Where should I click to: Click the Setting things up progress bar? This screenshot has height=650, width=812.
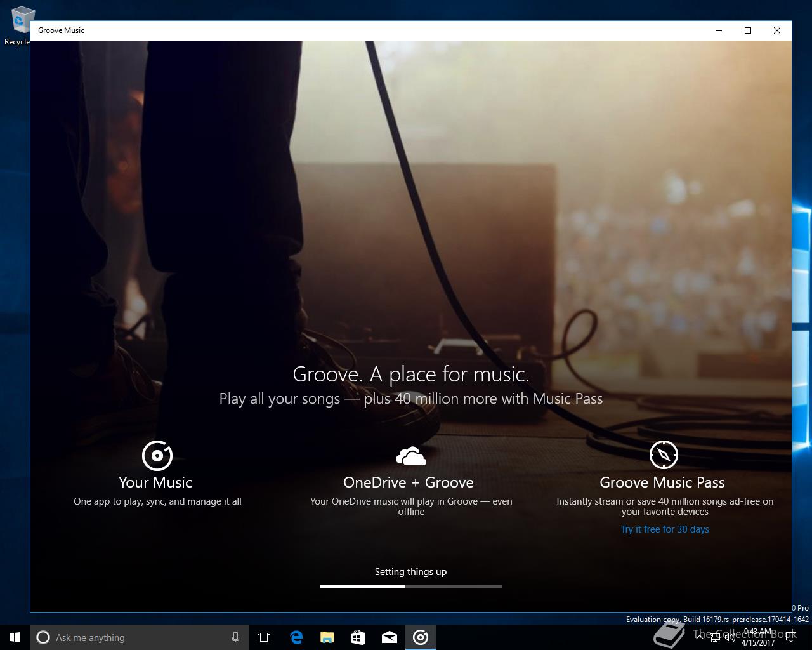coord(411,587)
